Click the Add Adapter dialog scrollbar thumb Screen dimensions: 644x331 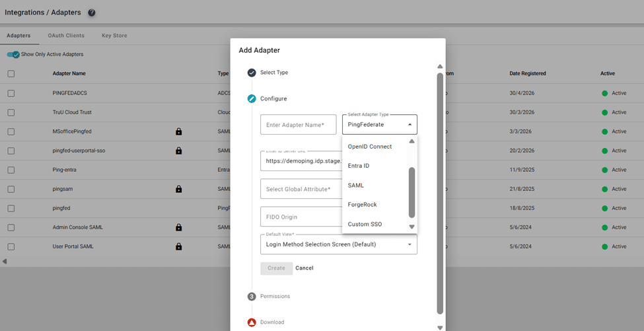coord(440,193)
